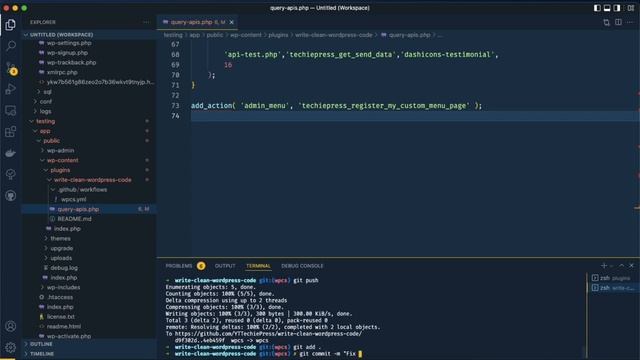This screenshot has width=640, height=360.
Task: Close the bottom panel with X icon
Action: pyautogui.click(x=631, y=265)
